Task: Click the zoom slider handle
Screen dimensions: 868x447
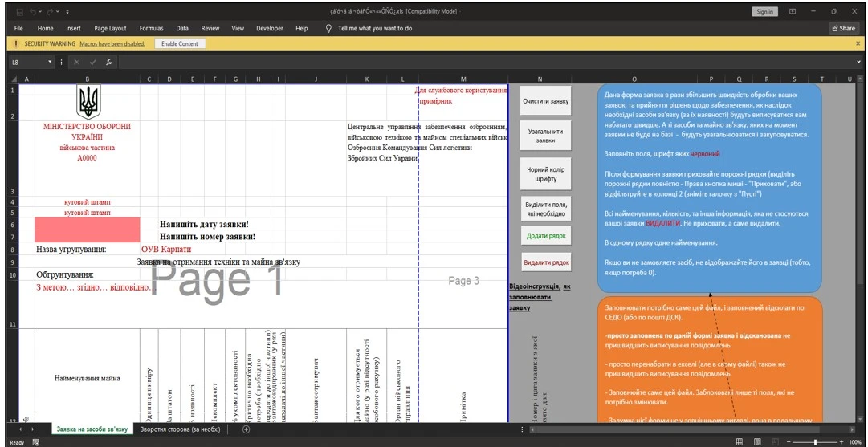Action: [815, 442]
